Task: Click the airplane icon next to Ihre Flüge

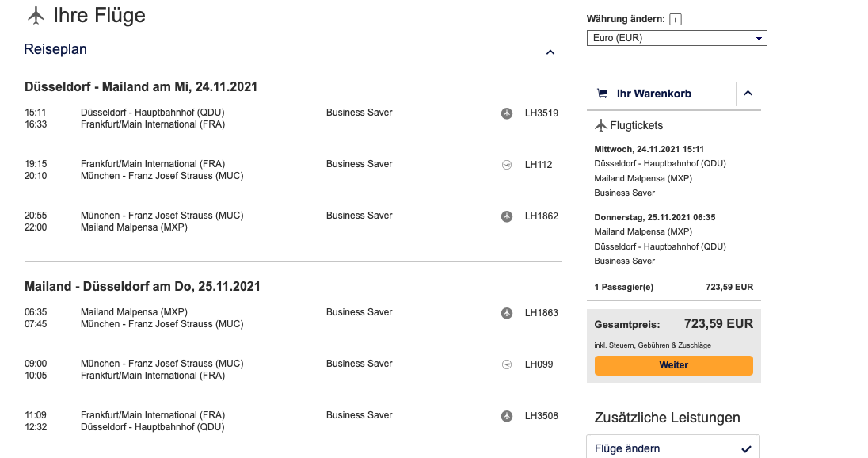Action: [36, 15]
